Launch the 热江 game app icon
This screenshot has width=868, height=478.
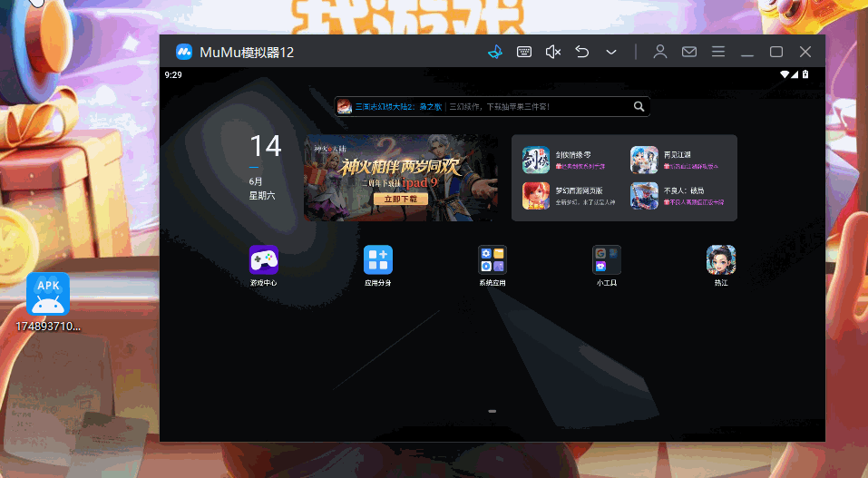click(x=721, y=259)
